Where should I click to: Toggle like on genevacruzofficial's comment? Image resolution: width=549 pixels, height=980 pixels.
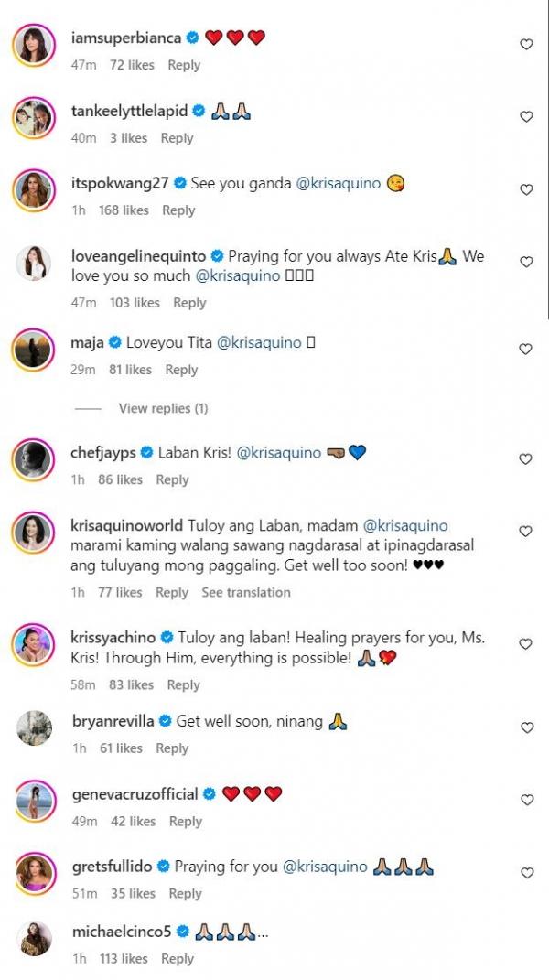526,801
